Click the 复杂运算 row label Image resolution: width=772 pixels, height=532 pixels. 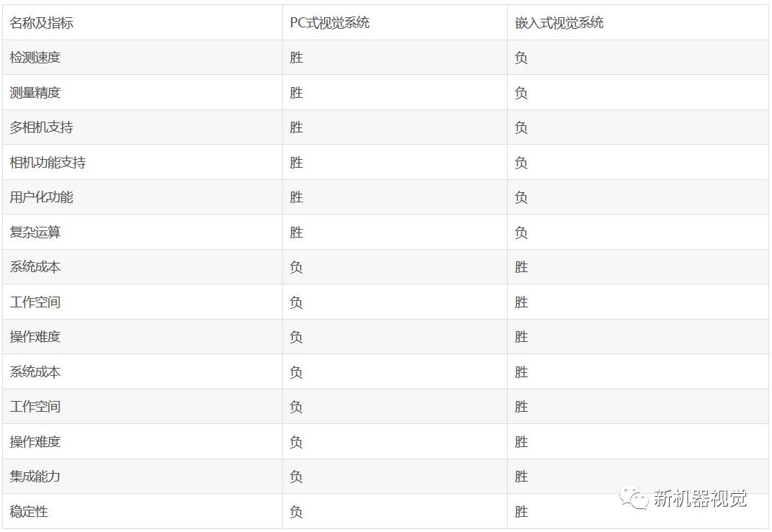click(35, 233)
